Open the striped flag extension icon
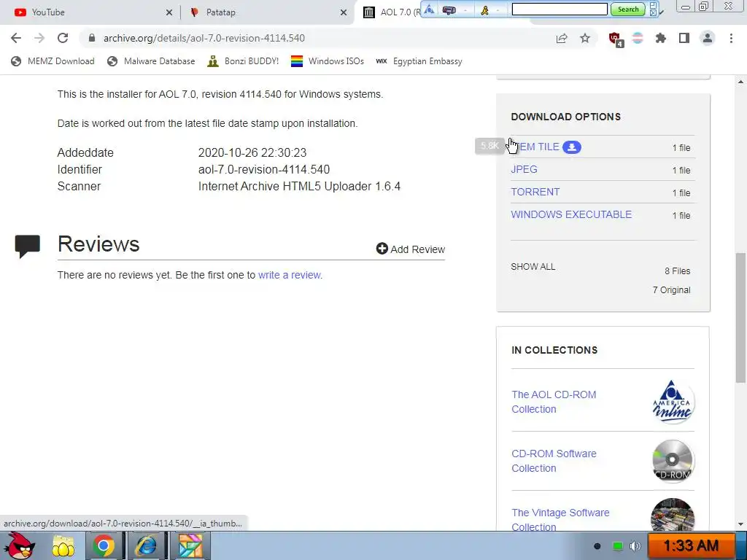Viewport: 747px width, 560px height. [x=638, y=38]
